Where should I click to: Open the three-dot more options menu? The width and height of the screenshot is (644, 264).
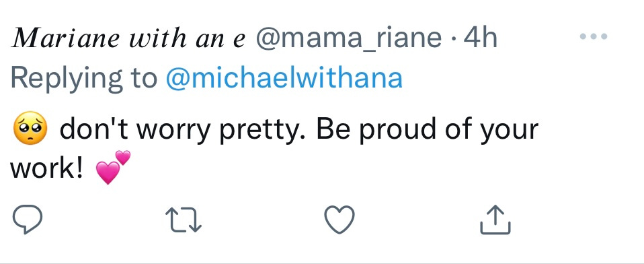point(594,36)
